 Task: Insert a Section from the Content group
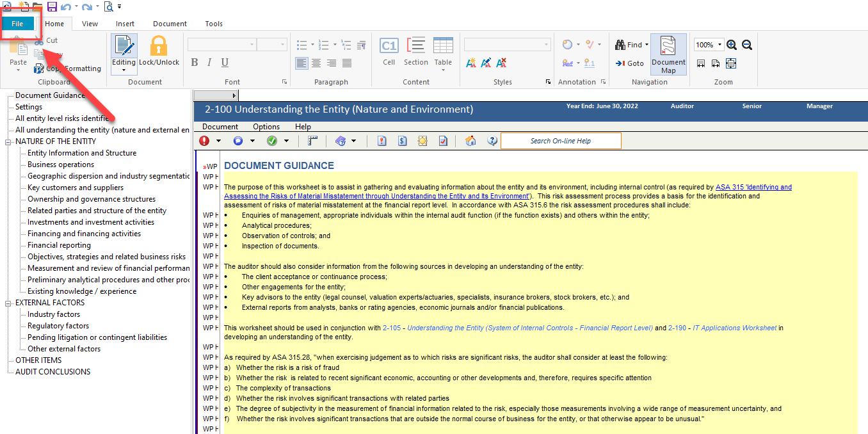pyautogui.click(x=416, y=51)
